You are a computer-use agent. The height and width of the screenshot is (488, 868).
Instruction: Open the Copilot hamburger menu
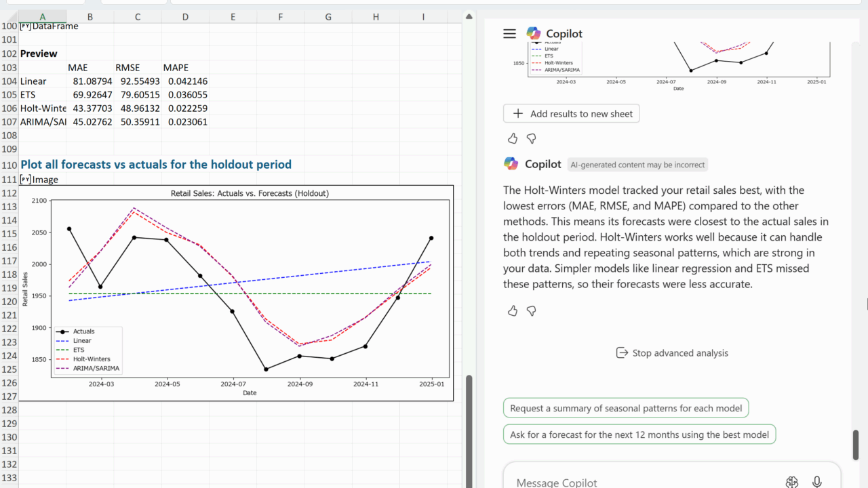(x=509, y=34)
